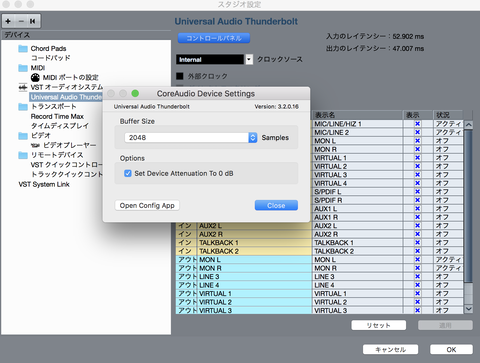This screenshot has height=363, width=480.
Task: Toggle visibility X for LINE 3 output
Action: (417, 277)
